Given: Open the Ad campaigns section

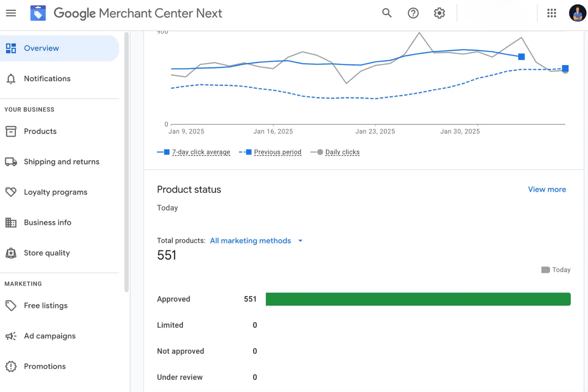Looking at the screenshot, I should coord(49,336).
